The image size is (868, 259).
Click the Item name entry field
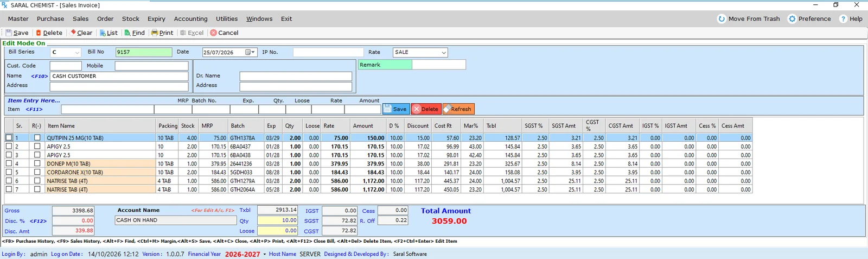(x=107, y=109)
